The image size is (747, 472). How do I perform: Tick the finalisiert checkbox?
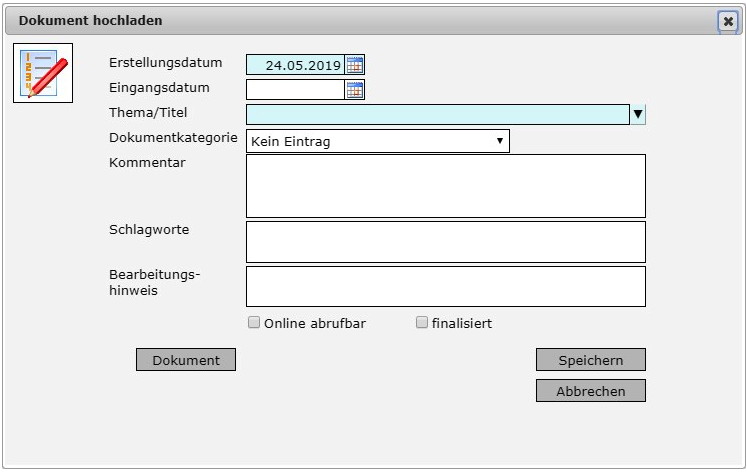point(422,323)
